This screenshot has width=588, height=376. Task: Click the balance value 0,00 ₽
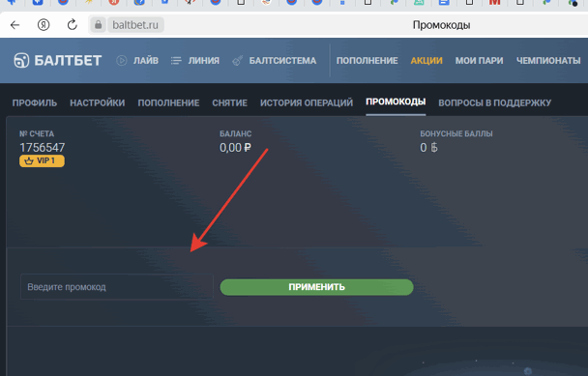coord(236,148)
